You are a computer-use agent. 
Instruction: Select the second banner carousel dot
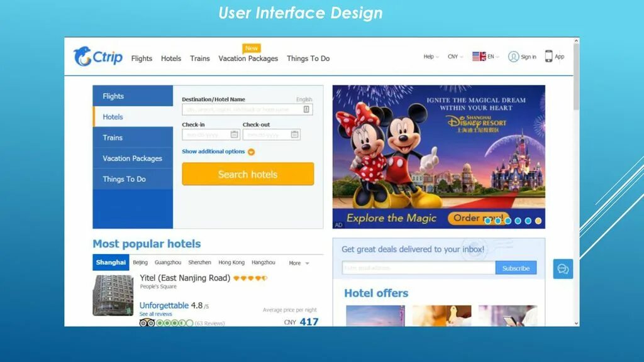498,221
